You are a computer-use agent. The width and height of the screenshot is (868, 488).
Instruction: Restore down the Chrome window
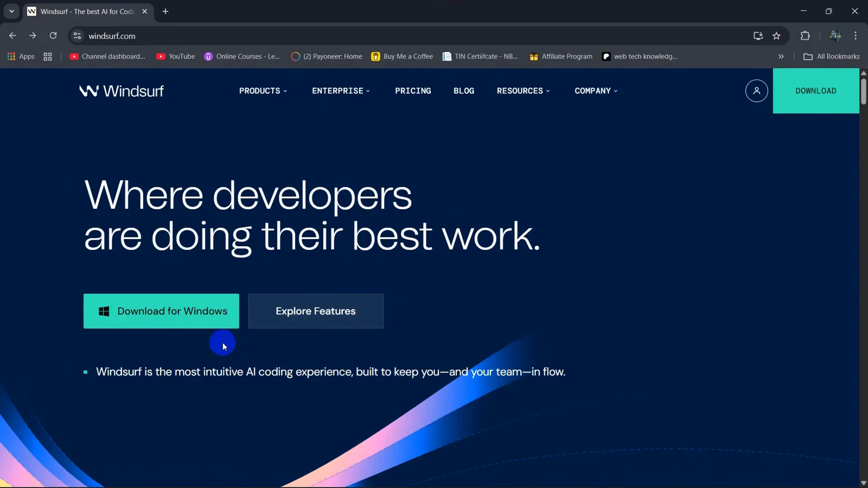[x=829, y=11]
